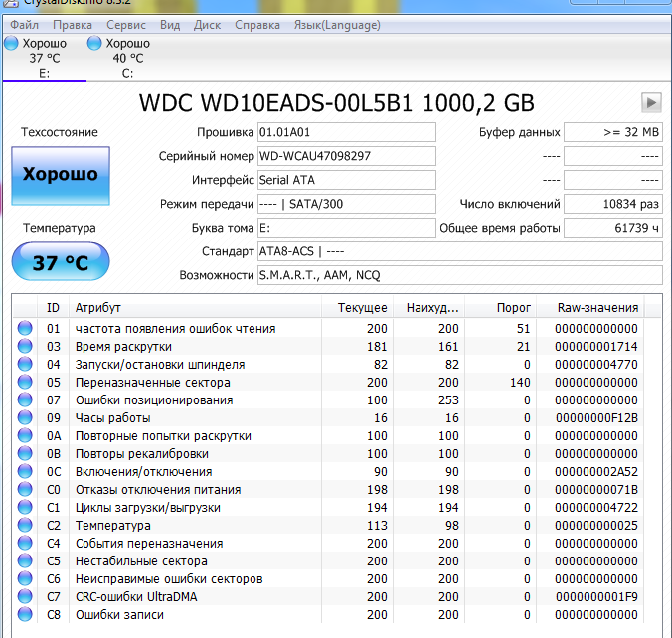Click status orb for Отказы отключения питания
This screenshot has height=638, width=672.
25,489
